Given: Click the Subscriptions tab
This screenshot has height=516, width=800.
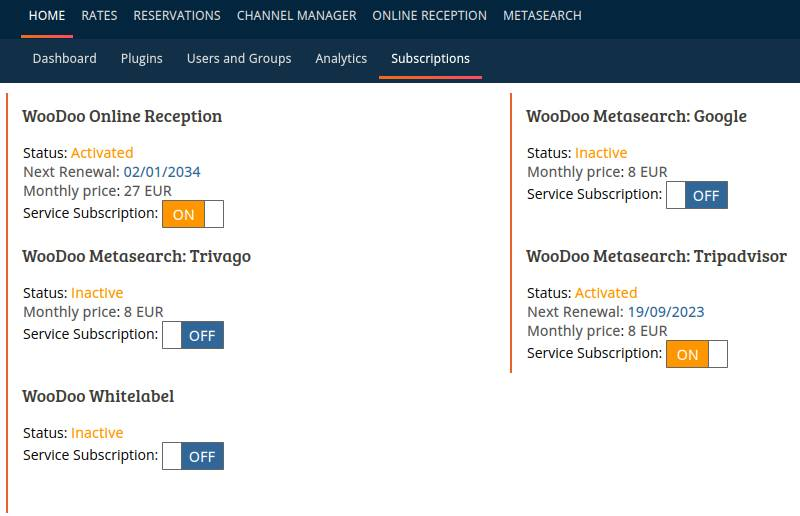Looking at the screenshot, I should click(430, 59).
